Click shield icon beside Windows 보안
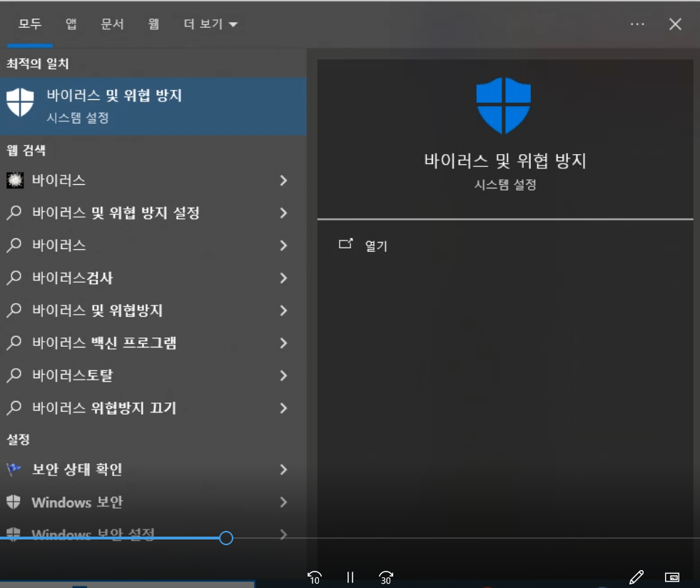The image size is (700, 588). (14, 502)
